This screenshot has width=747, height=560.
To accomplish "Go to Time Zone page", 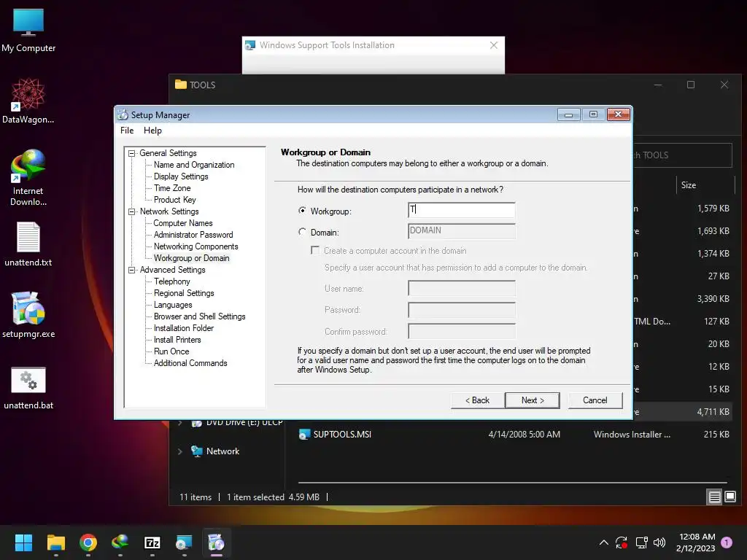I will [x=172, y=188].
